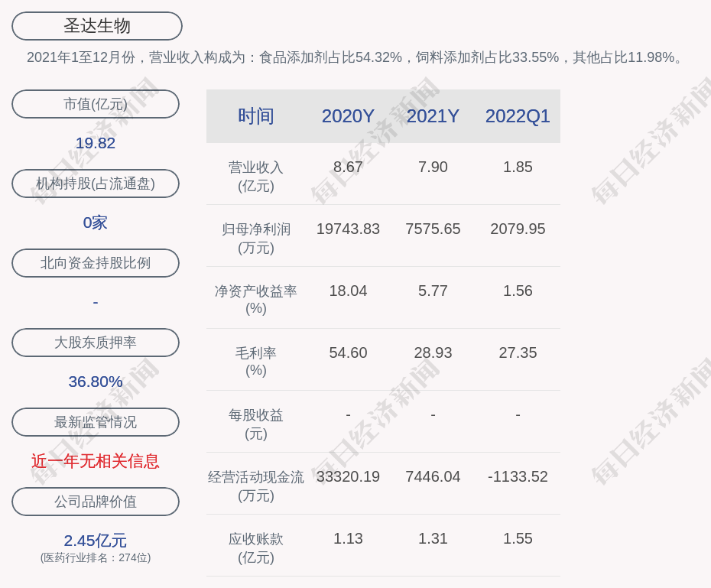Image resolution: width=711 pixels, height=588 pixels.
Task: Click the 应收账款(亿元) row label
Action: click(x=256, y=548)
